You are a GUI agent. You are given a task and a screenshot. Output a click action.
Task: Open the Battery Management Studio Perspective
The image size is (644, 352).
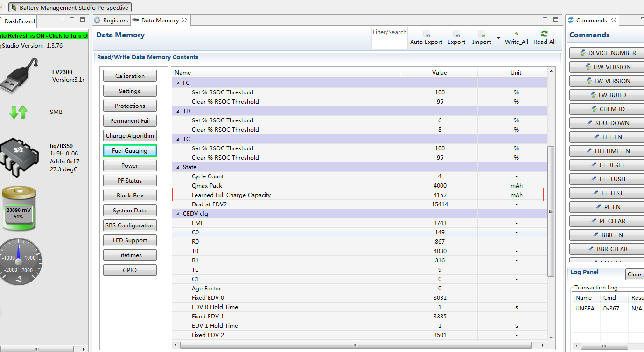(x=70, y=7)
